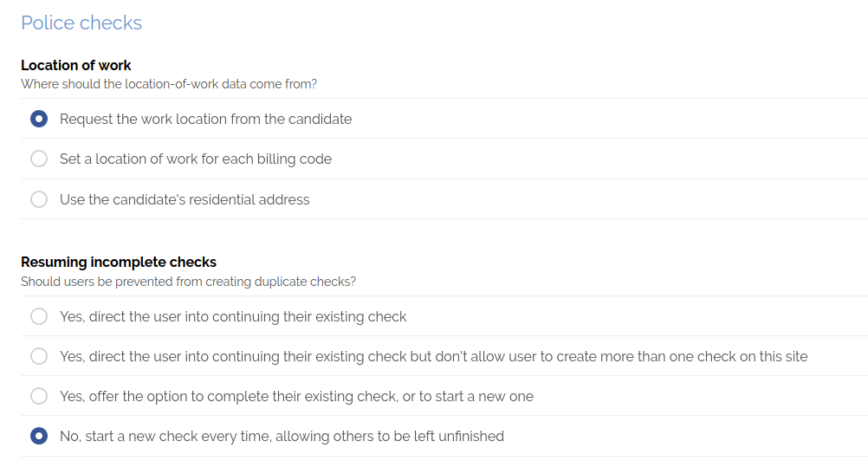Click label text ending 'allowing others to be left unfinished'
The width and height of the screenshot is (868, 474).
(x=282, y=436)
